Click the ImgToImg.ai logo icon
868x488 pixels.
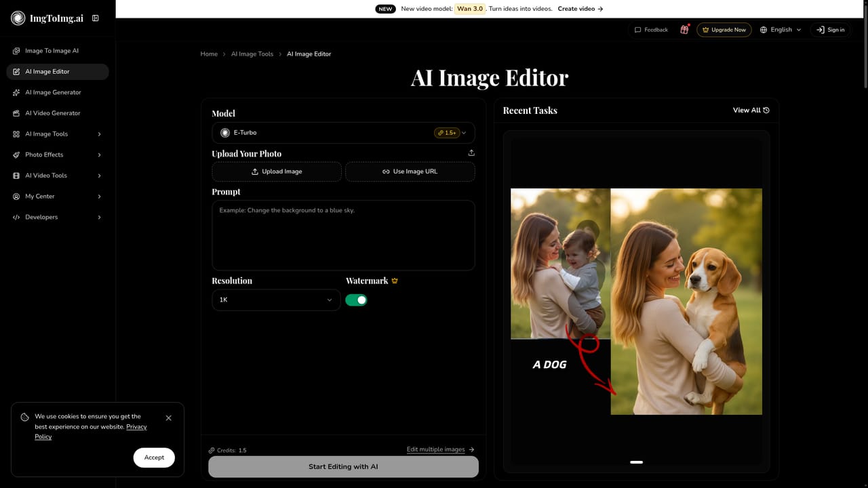point(18,18)
